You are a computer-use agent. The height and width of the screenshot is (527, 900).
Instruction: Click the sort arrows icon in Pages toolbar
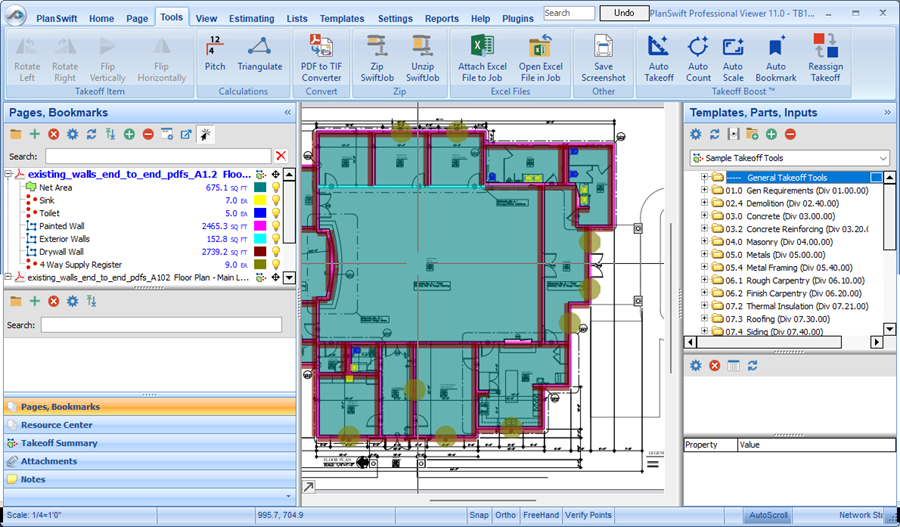[110, 134]
